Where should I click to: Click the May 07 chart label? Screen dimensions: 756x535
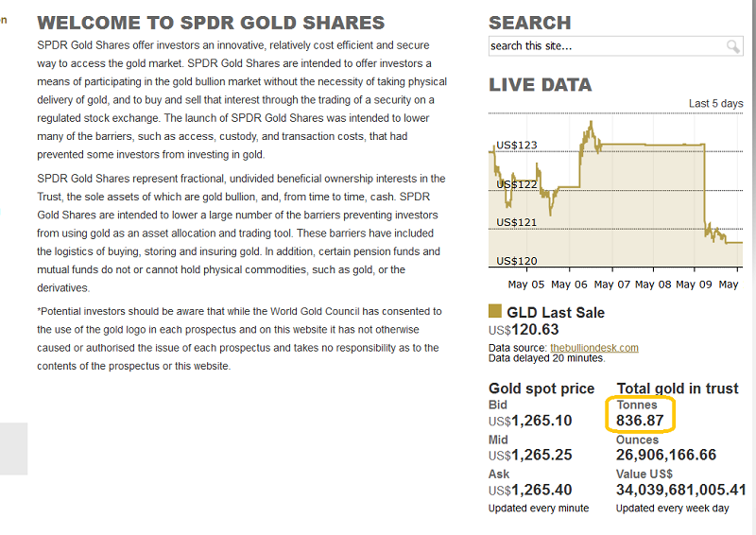[611, 285]
